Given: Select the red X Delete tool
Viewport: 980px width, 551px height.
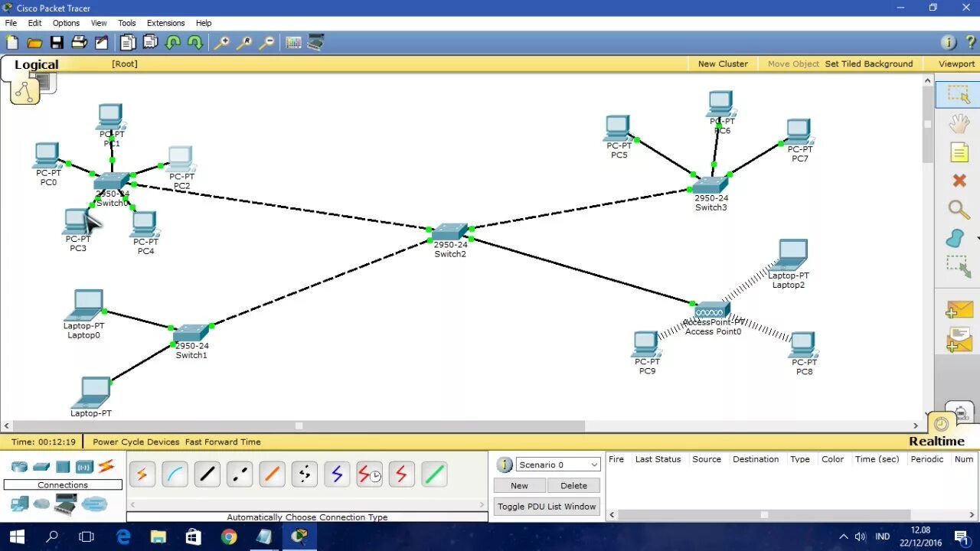Looking at the screenshot, I should (959, 181).
